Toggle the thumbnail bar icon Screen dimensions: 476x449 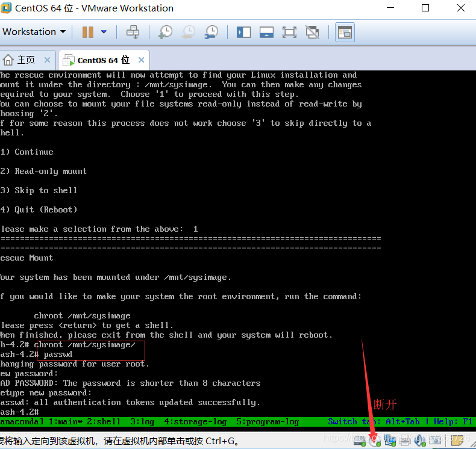pos(266,32)
